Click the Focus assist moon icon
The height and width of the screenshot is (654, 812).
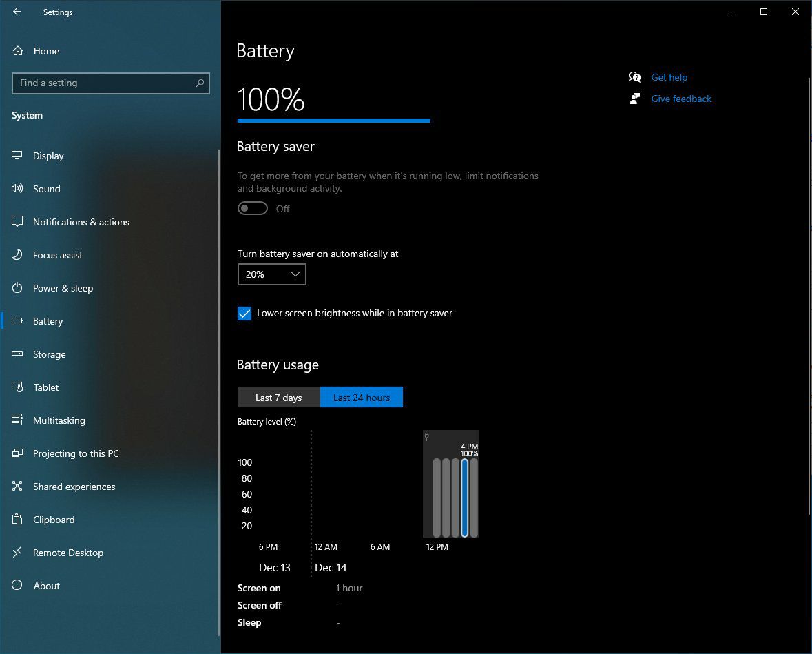pos(17,254)
